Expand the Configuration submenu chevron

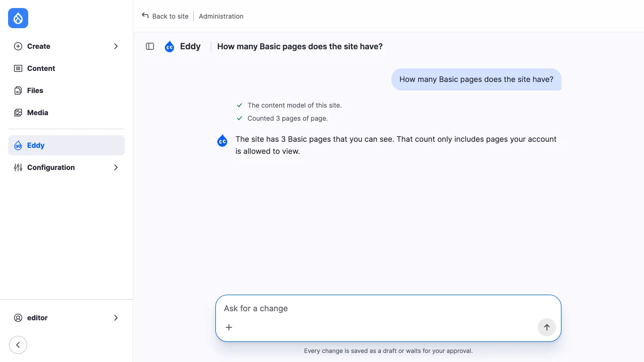click(116, 167)
